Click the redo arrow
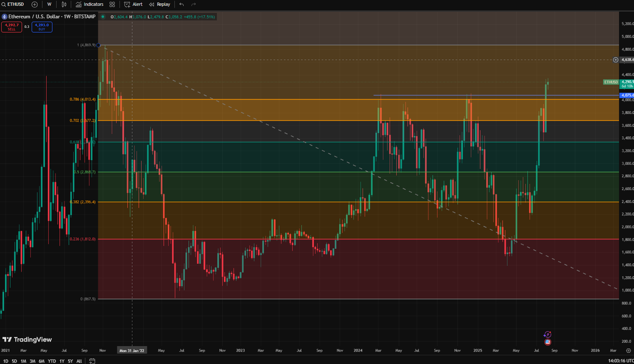The height and width of the screenshot is (364, 634). (193, 4)
